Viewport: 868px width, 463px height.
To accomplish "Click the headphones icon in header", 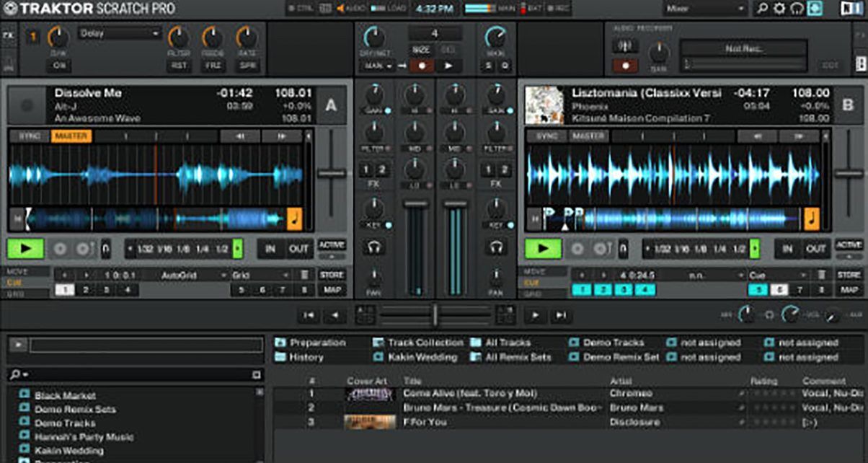I will coord(797,9).
